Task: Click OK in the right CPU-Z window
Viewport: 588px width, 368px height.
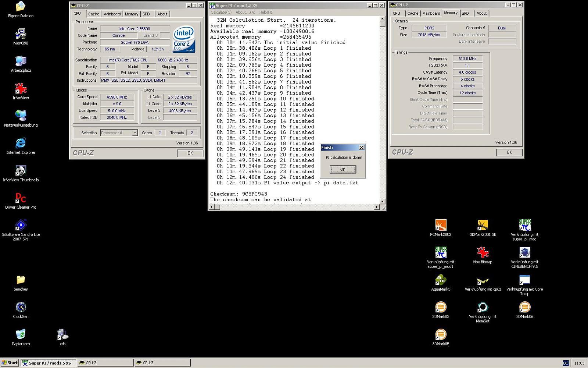Action: [x=509, y=152]
